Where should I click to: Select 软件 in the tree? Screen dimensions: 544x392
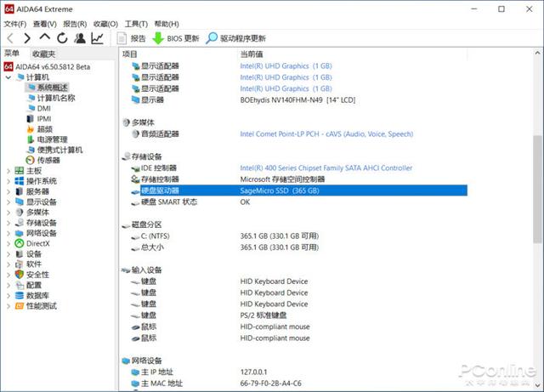[x=29, y=264]
